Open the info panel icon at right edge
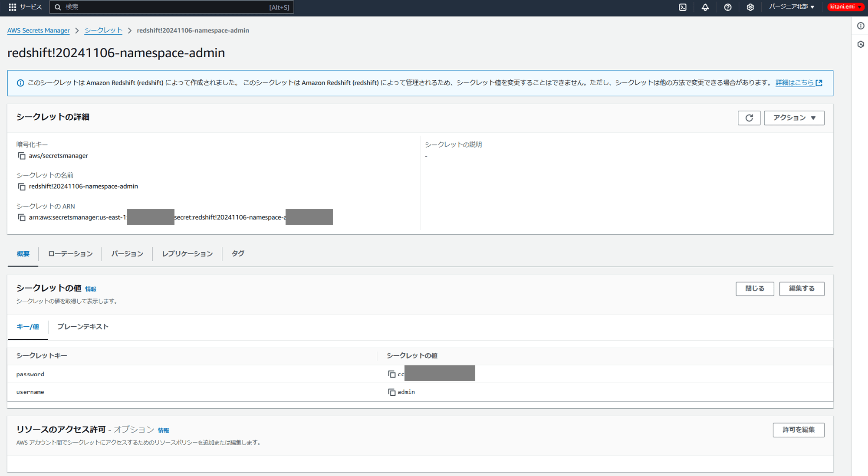 861,26
